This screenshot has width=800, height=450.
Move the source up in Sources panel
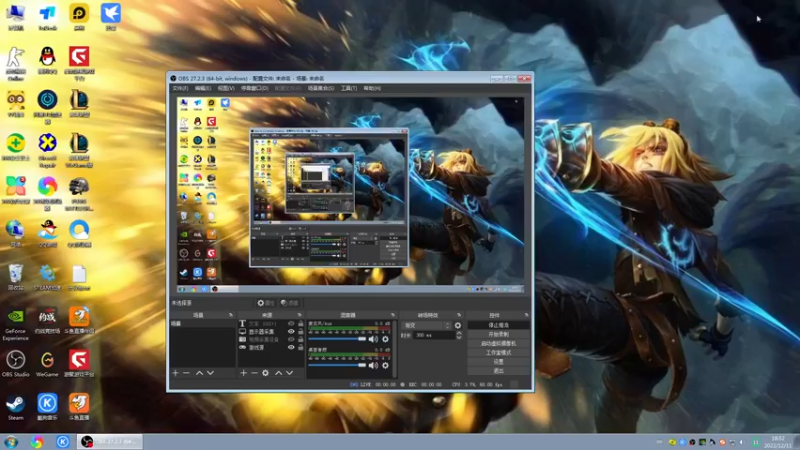(279, 373)
